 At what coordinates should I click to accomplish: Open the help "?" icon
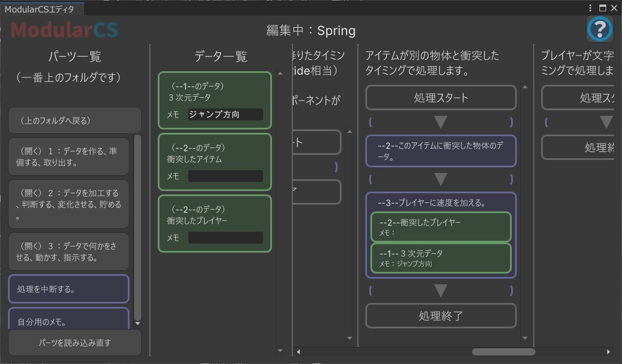tap(600, 29)
